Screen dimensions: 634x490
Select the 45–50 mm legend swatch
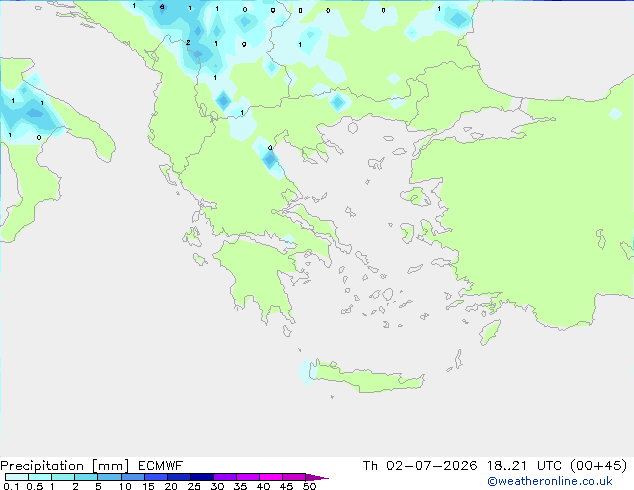294,477
